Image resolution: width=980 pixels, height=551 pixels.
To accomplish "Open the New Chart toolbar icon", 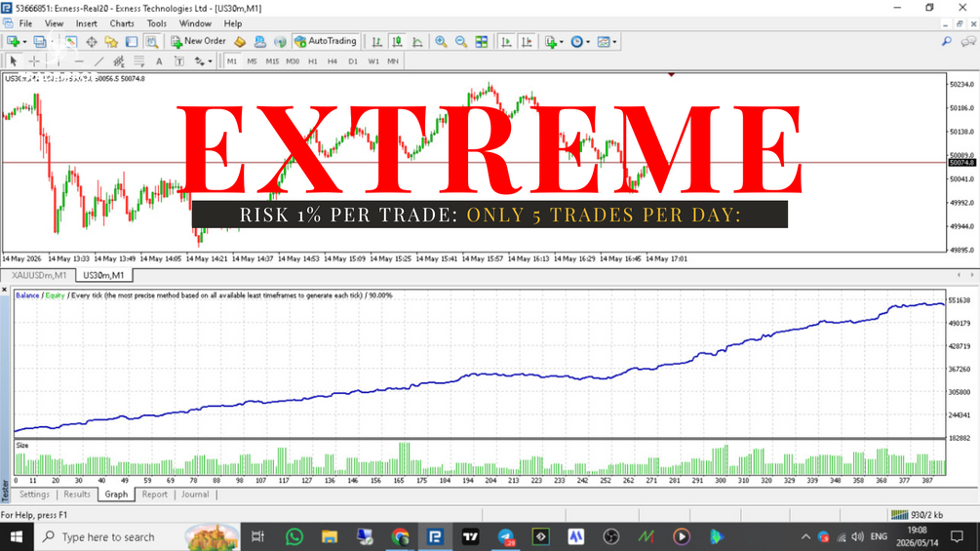I will click(x=13, y=42).
